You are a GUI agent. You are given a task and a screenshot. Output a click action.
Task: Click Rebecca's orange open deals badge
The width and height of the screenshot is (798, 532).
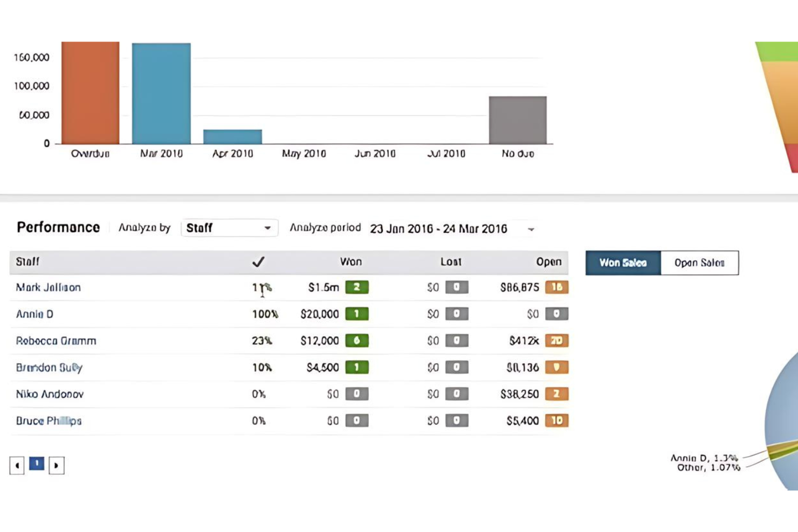point(557,341)
